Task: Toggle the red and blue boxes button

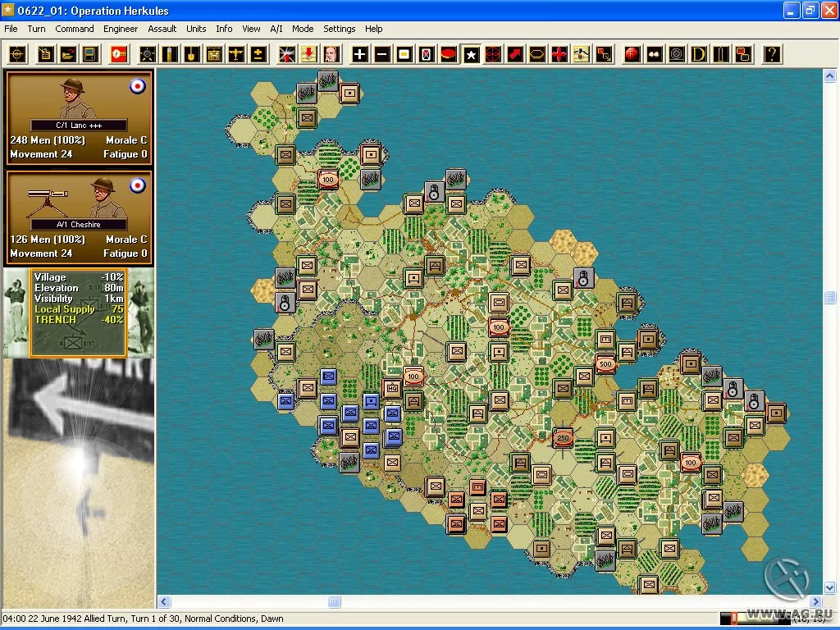Action: [743, 54]
